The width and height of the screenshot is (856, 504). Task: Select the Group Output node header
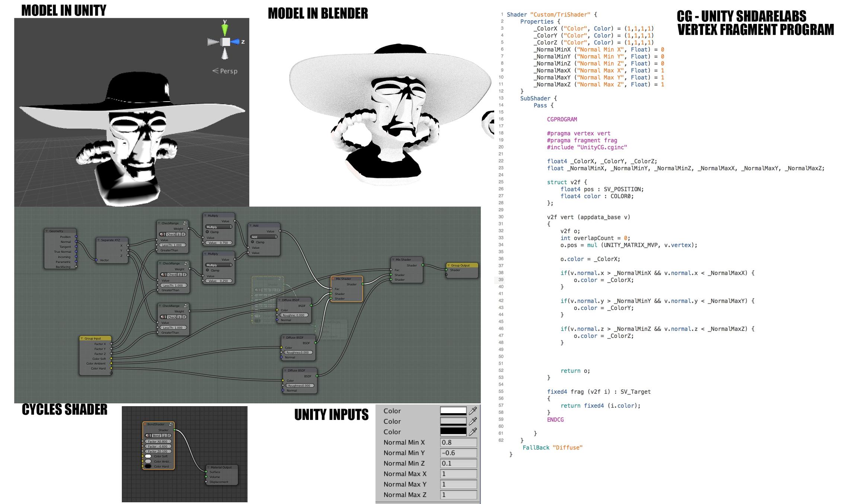click(462, 265)
